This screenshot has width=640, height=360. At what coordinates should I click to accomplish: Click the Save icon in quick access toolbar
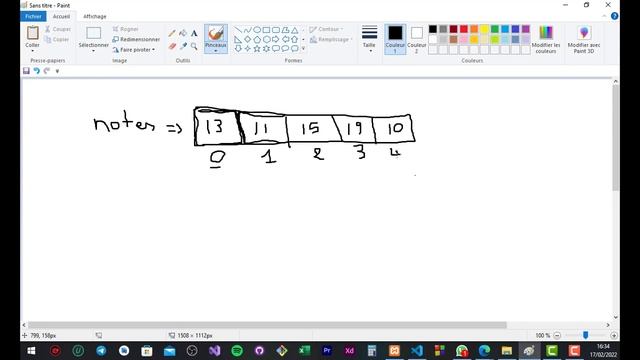click(x=26, y=71)
